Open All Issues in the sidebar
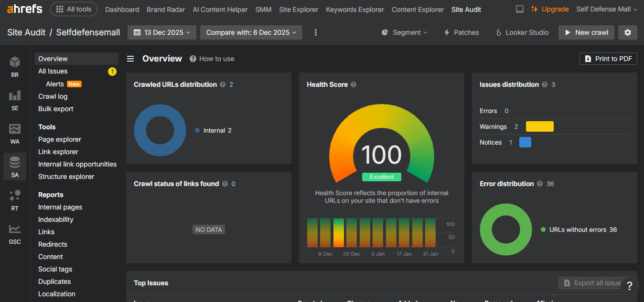 point(53,71)
